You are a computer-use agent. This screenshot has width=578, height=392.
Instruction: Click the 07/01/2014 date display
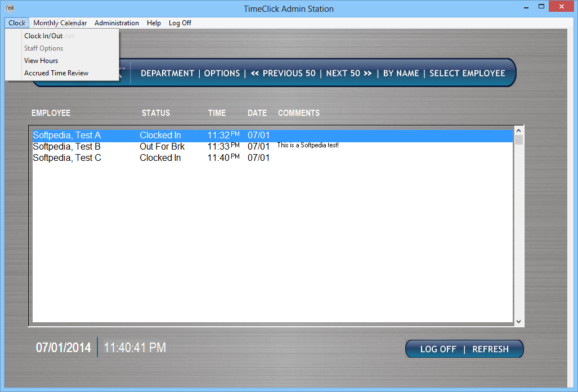(63, 348)
